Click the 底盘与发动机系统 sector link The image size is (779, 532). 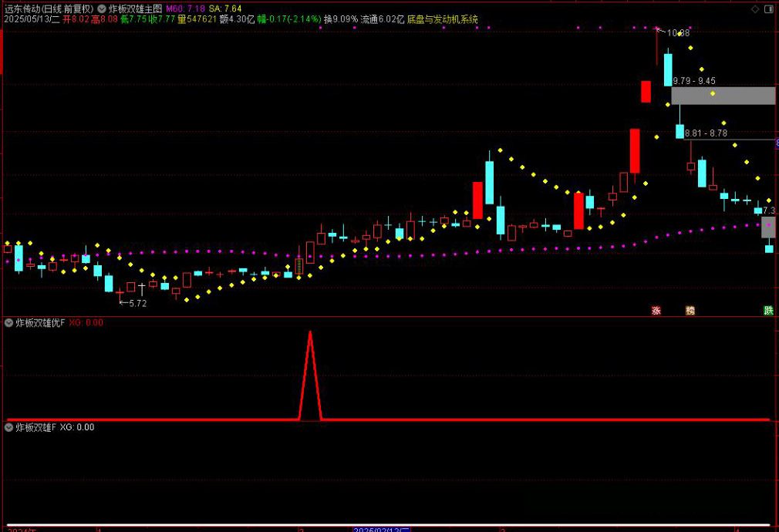442,19
